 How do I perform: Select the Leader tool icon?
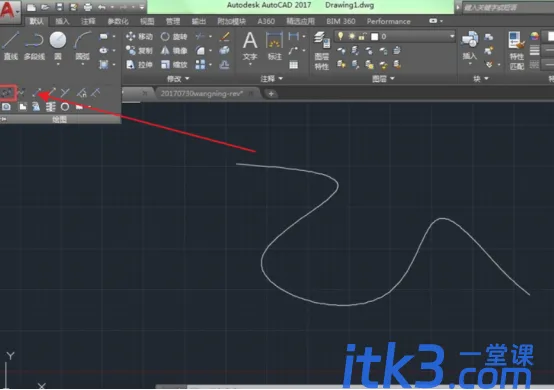293,51
